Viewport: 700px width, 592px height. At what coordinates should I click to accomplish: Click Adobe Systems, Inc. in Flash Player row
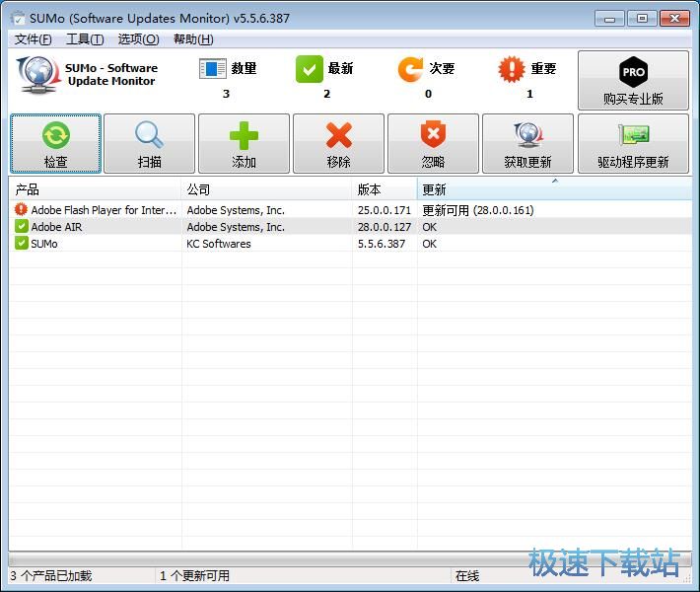(236, 210)
